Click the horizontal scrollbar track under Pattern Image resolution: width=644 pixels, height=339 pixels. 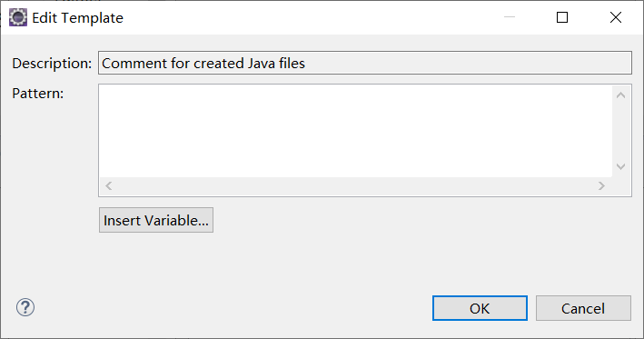pos(355,186)
